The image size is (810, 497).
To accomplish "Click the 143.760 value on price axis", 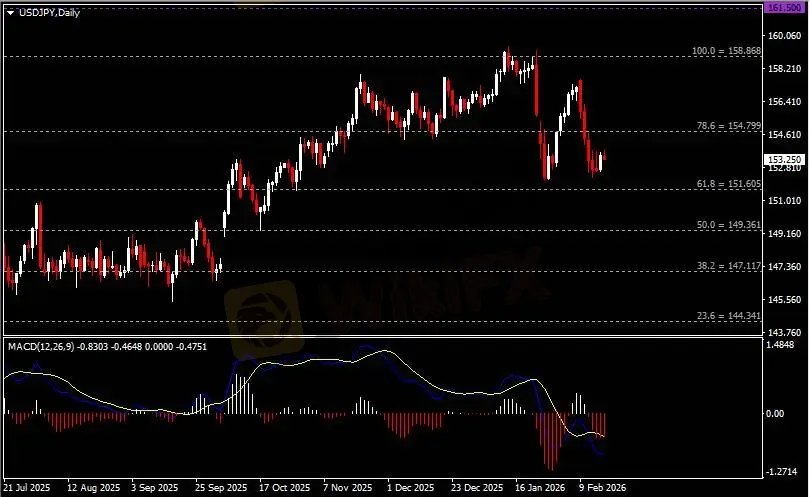I will (x=783, y=332).
